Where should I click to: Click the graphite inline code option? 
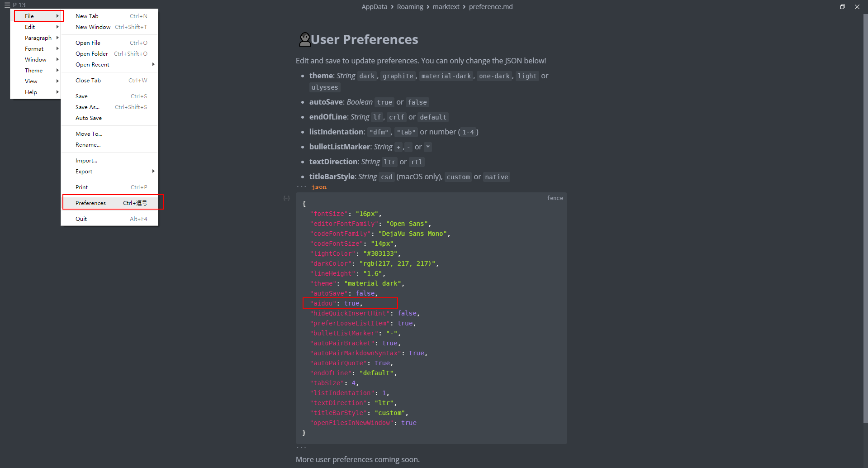[x=398, y=76]
